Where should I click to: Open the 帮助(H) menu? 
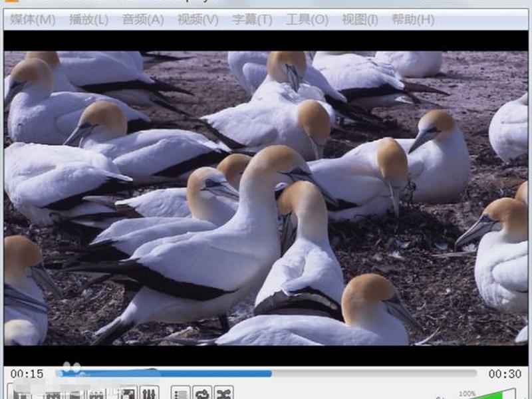click(413, 20)
